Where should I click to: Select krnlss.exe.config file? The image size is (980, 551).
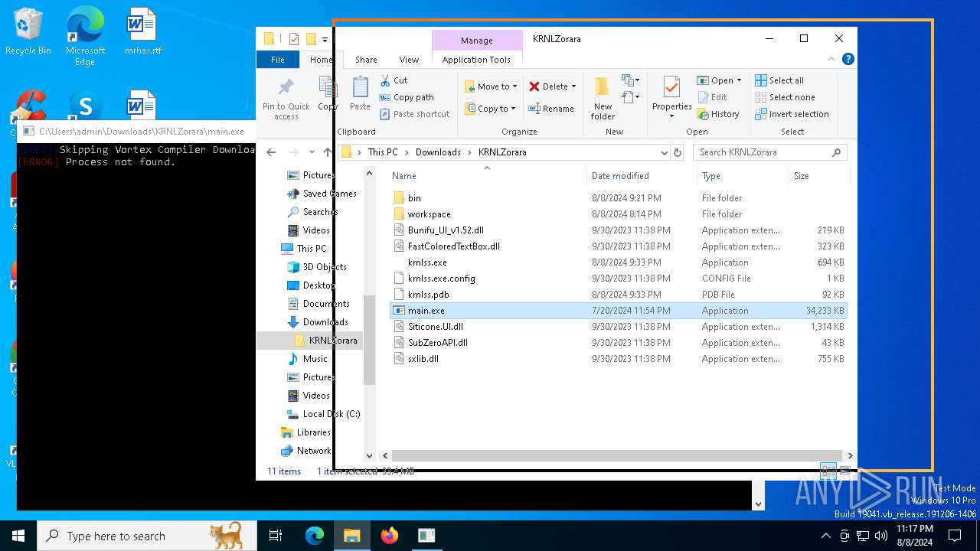click(x=618, y=279)
